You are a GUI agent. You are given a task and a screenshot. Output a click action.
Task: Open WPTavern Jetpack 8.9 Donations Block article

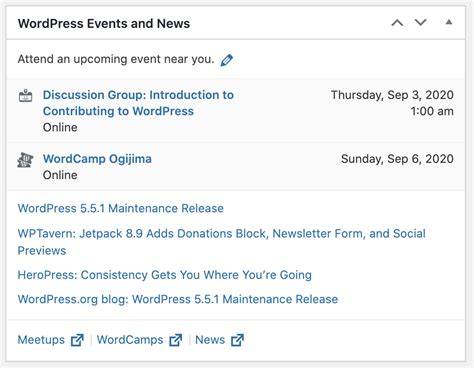pos(222,242)
